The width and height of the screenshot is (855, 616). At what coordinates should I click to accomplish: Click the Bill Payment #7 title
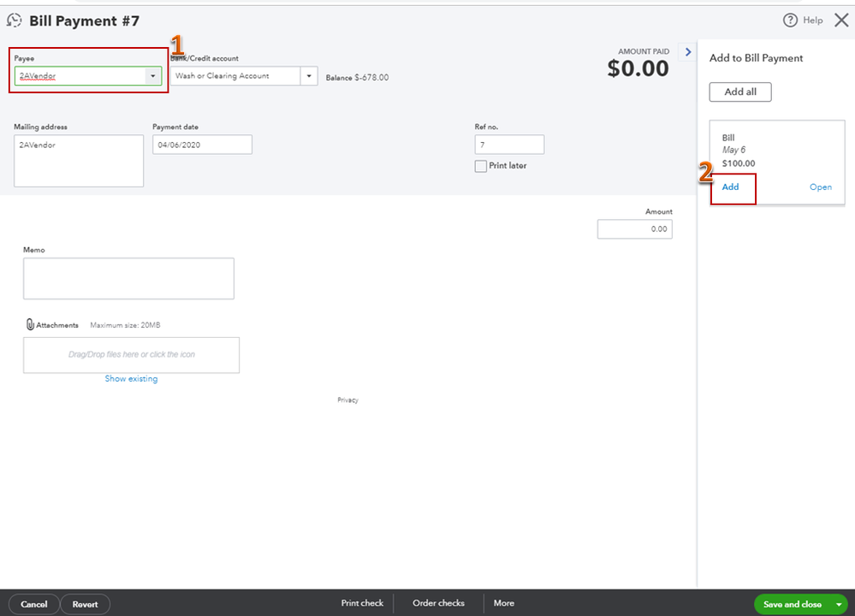coord(85,21)
